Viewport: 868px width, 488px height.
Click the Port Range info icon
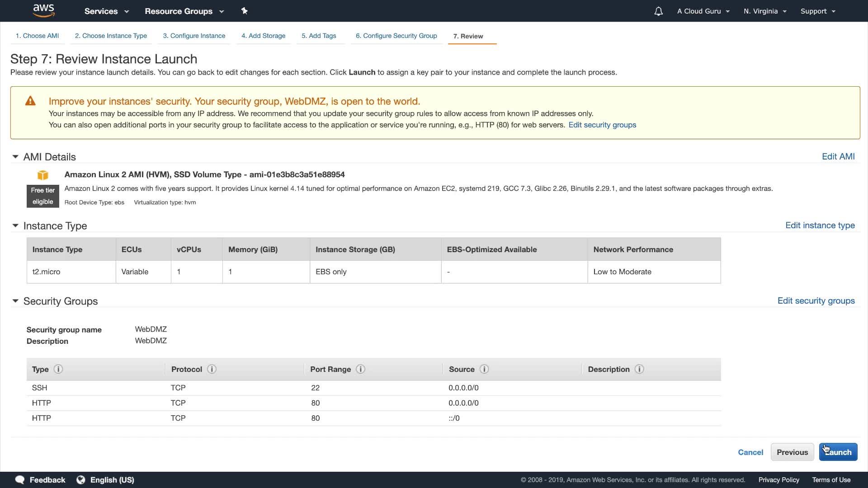point(360,369)
